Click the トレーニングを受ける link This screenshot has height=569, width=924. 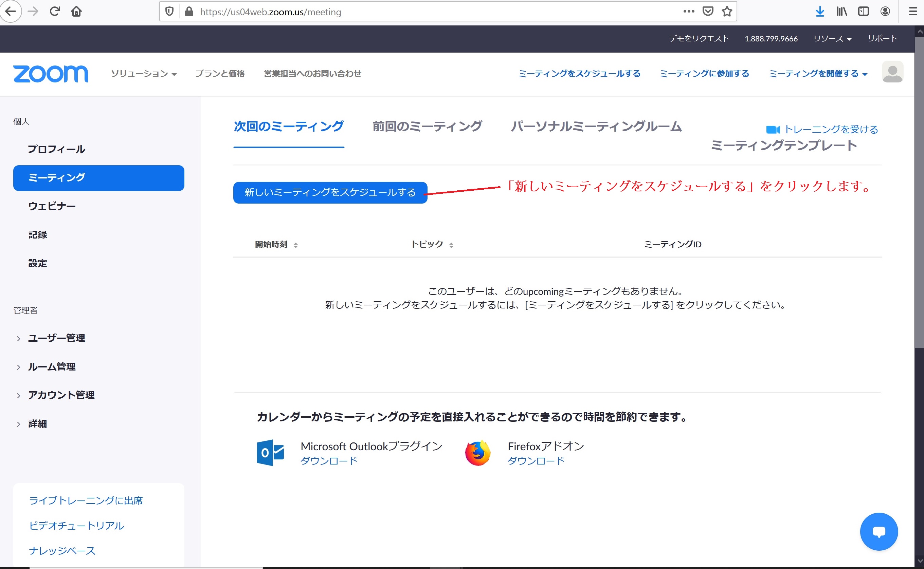[831, 130]
